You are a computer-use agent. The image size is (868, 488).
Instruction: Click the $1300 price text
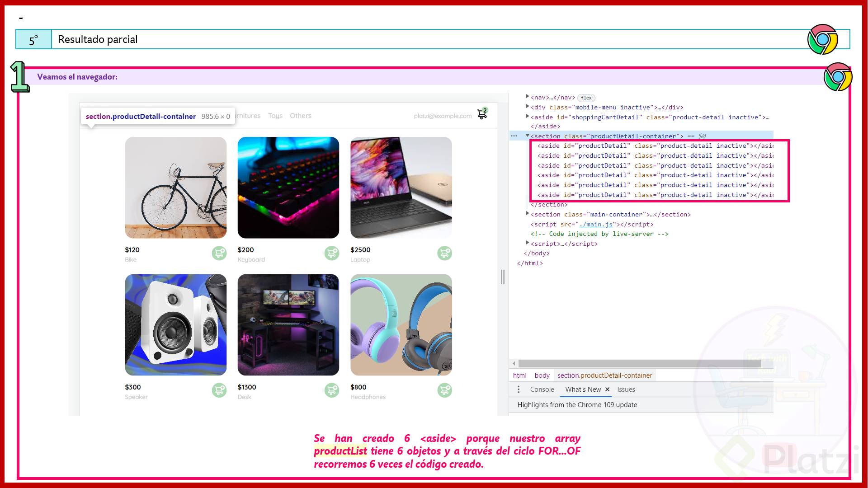coord(247,387)
